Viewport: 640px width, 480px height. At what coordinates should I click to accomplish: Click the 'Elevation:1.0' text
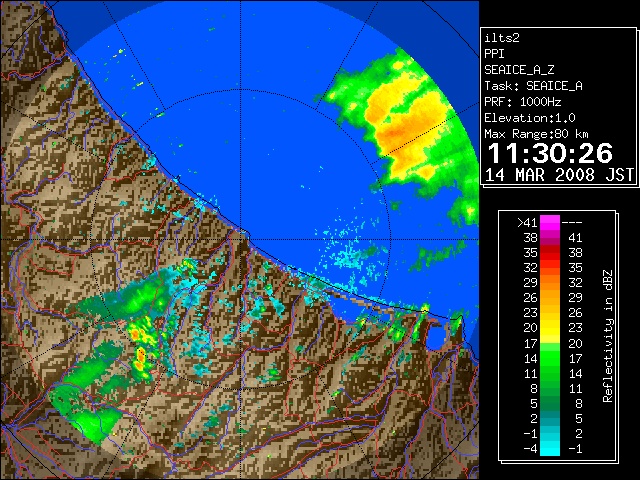[x=530, y=118]
